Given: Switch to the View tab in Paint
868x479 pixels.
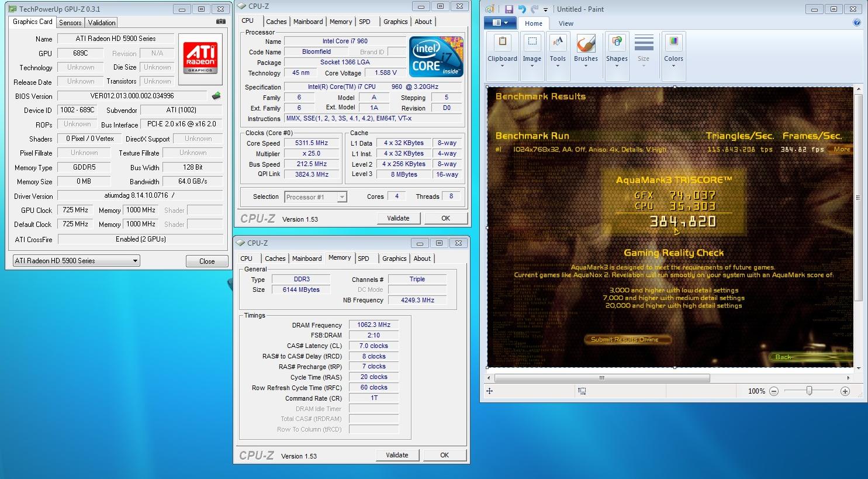Looking at the screenshot, I should click(566, 23).
